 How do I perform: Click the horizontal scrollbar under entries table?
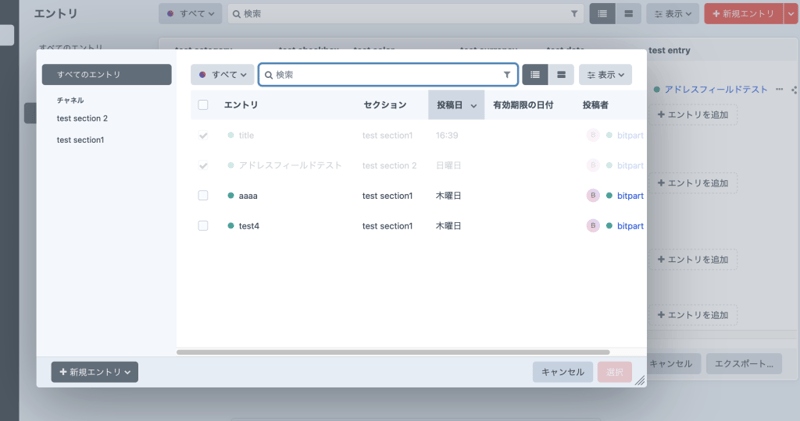[x=392, y=352]
